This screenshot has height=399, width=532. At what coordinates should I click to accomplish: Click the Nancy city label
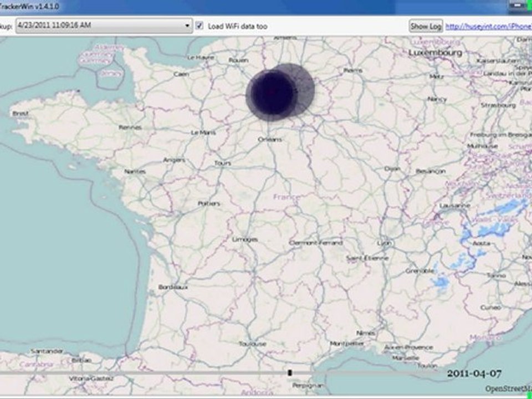tap(437, 99)
